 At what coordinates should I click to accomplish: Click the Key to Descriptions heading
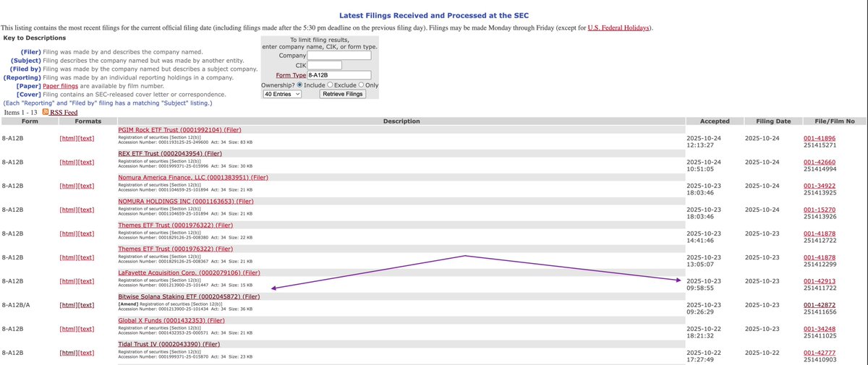pyautogui.click(x=35, y=38)
